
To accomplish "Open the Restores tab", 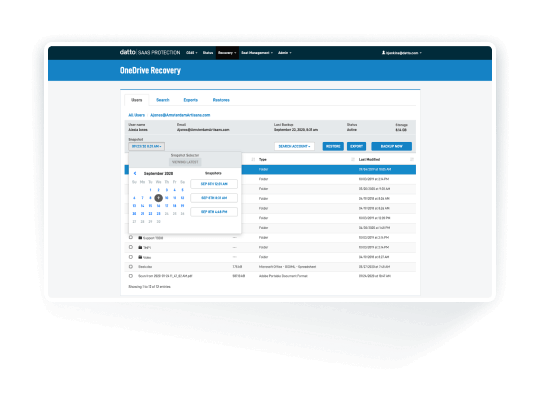I will (221, 100).
